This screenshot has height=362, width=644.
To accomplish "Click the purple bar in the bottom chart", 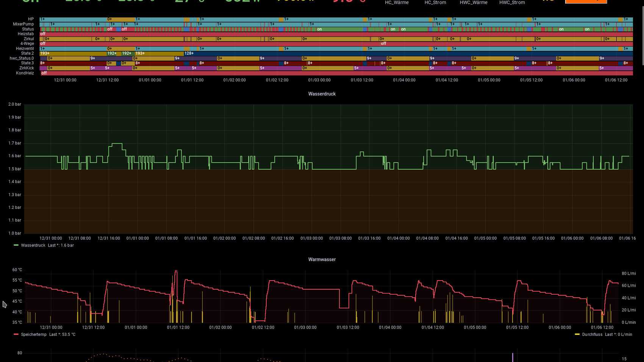I will tap(513, 357).
